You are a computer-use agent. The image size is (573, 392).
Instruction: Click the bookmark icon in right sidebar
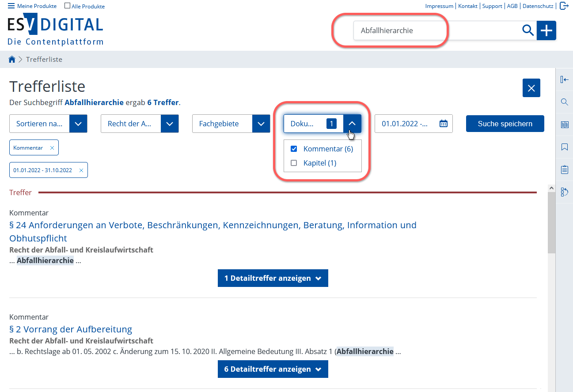pos(564,147)
